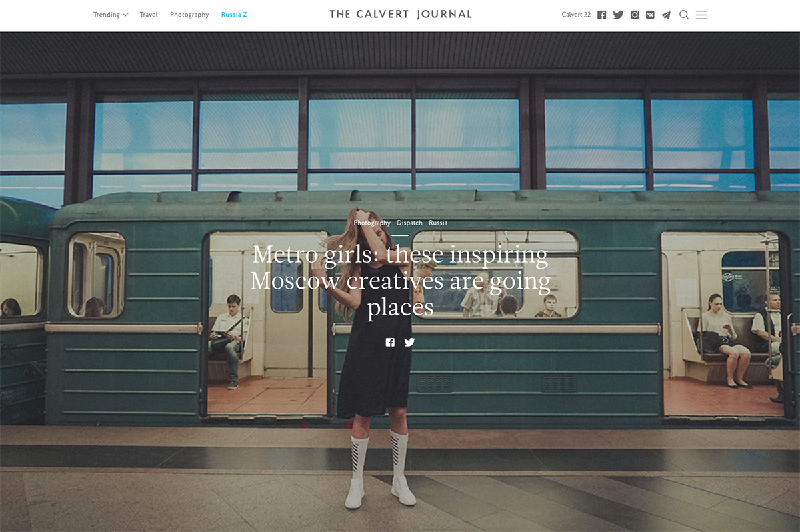This screenshot has width=800, height=532.
Task: Open the Telegram paper-plane icon
Action: [x=666, y=15]
